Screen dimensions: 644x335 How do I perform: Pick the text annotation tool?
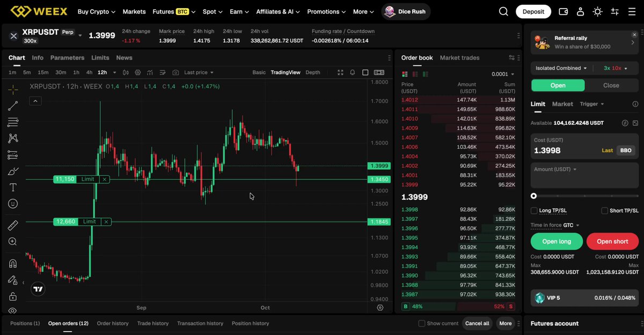pyautogui.click(x=13, y=188)
